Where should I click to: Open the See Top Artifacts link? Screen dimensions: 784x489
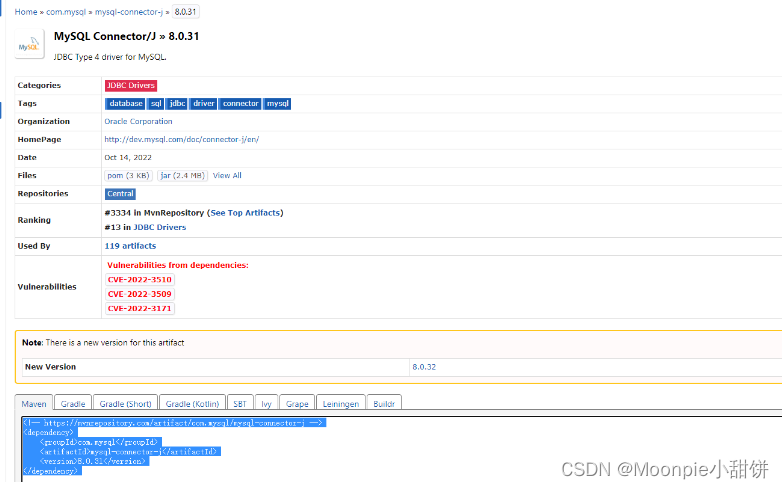(x=245, y=213)
